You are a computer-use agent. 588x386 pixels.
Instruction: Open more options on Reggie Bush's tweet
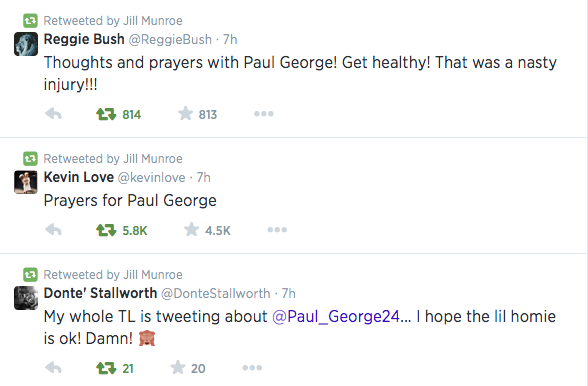[x=264, y=114]
